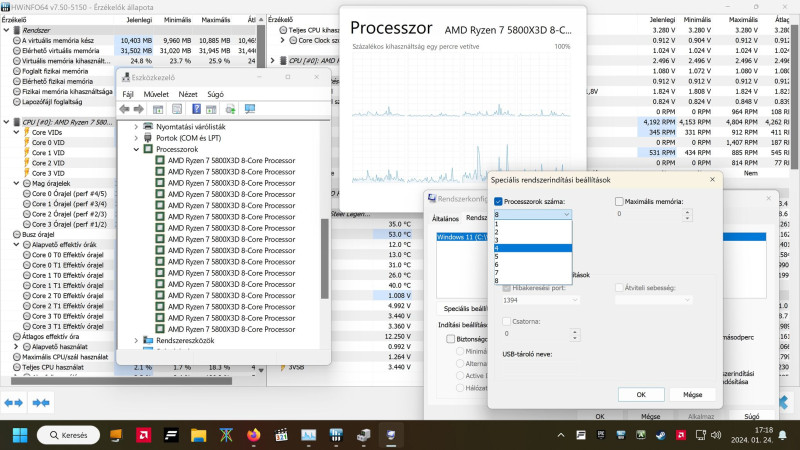The image size is (800, 450).
Task: Open the notification bell icon
Action: coord(783,435)
